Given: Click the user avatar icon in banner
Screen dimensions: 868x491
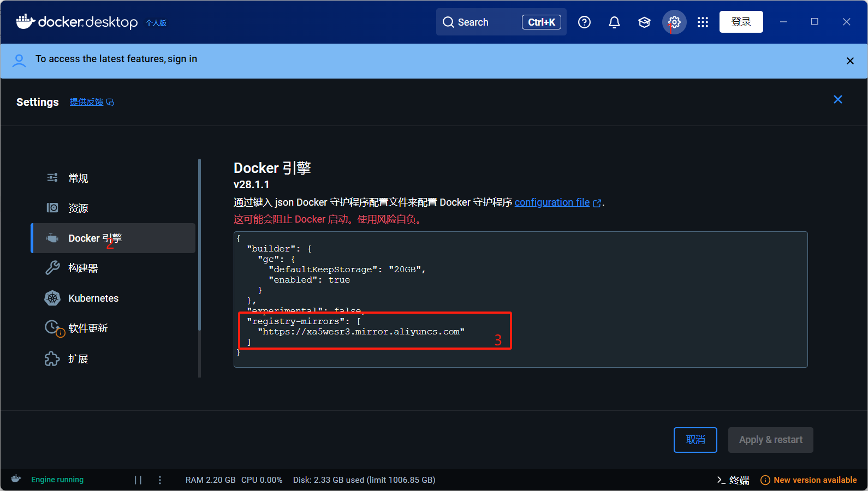Looking at the screenshot, I should click(19, 60).
